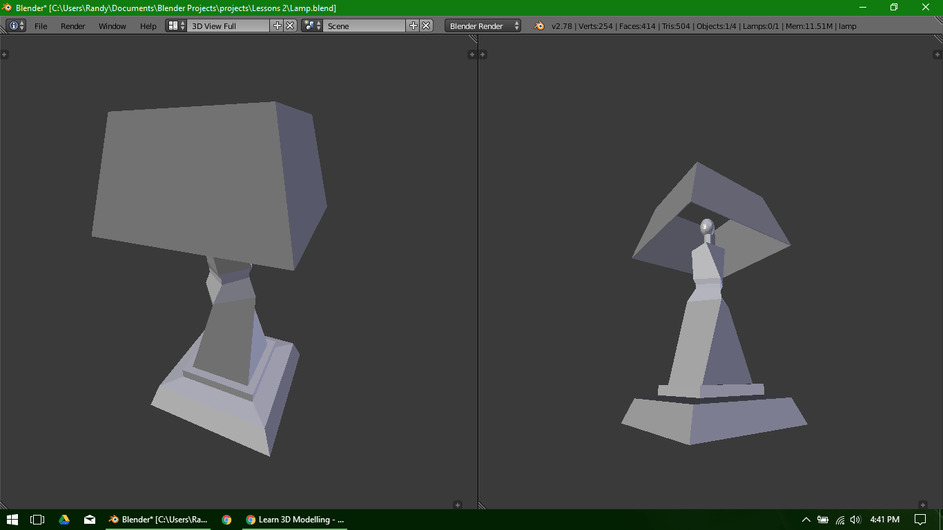Screen dimensions: 943x530
Task: Open the Help menu
Action: (x=148, y=26)
